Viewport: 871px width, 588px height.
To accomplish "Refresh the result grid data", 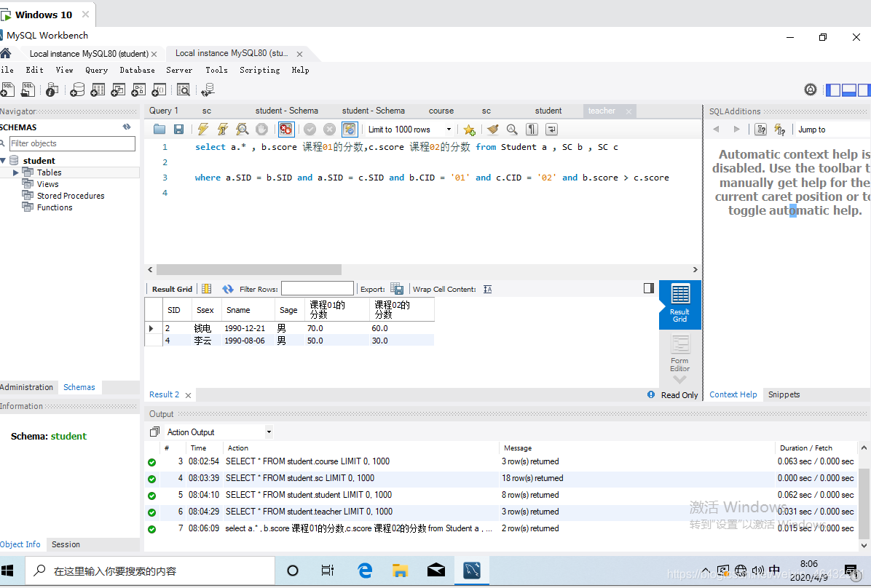I will (x=228, y=289).
